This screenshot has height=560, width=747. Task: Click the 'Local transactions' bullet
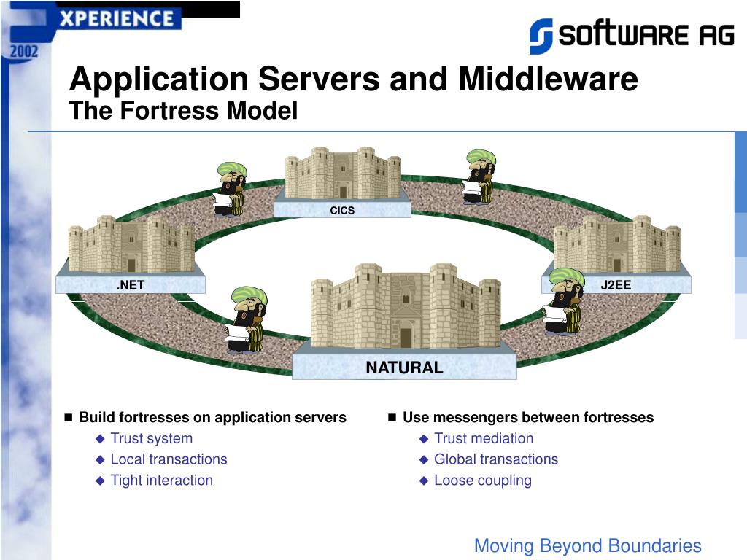(x=169, y=459)
